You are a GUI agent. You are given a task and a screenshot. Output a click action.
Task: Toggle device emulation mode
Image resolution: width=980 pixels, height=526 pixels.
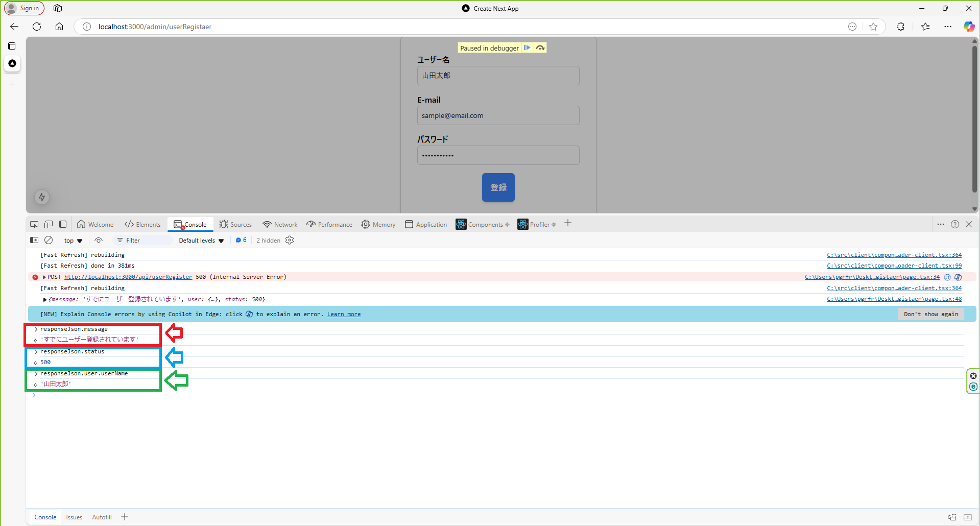pos(49,224)
